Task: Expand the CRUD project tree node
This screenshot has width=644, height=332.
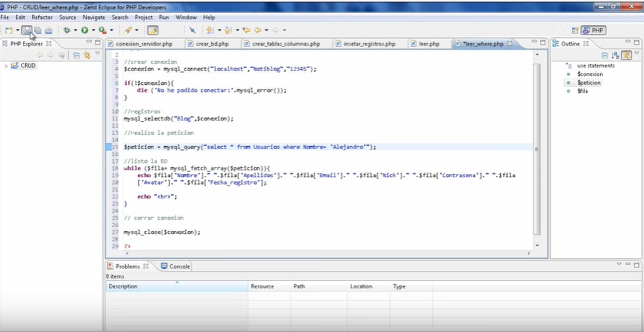Action: click(x=6, y=66)
